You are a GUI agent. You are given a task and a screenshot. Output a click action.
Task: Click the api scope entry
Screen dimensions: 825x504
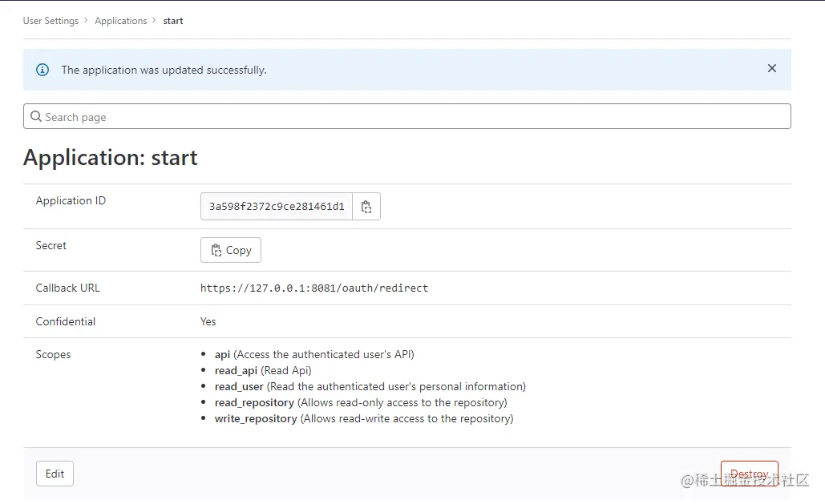click(314, 355)
